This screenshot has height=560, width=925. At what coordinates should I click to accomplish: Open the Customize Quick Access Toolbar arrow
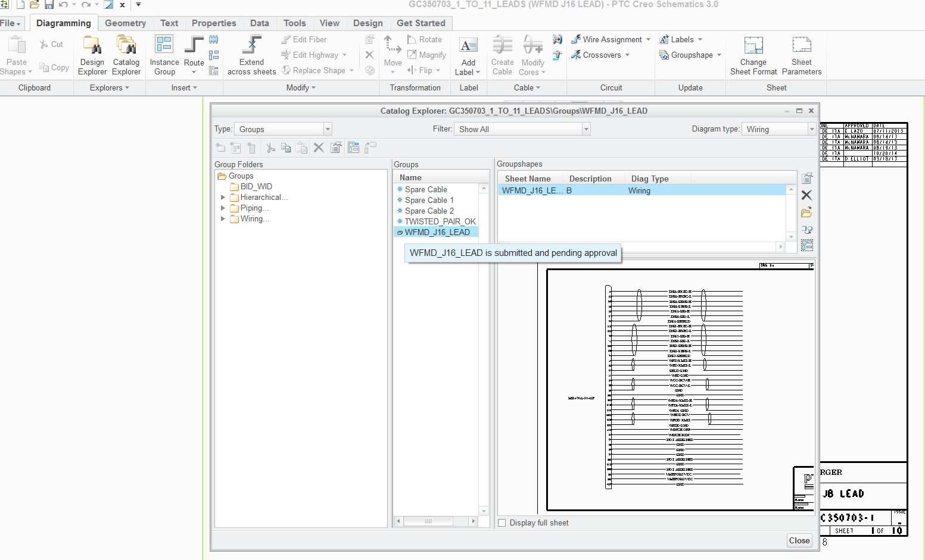(x=138, y=5)
